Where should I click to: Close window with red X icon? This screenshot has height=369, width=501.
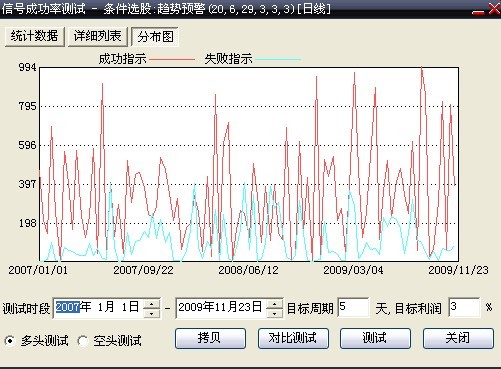(494, 9)
